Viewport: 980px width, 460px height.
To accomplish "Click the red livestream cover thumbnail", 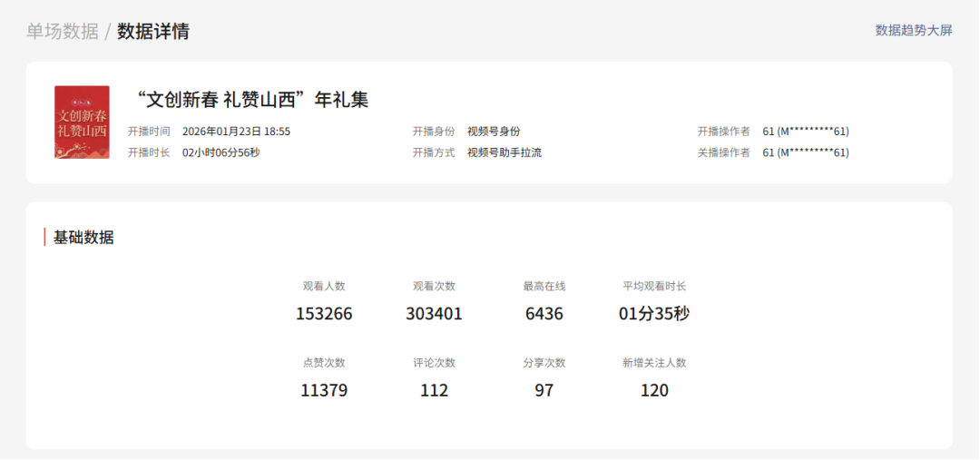I will 82,122.
